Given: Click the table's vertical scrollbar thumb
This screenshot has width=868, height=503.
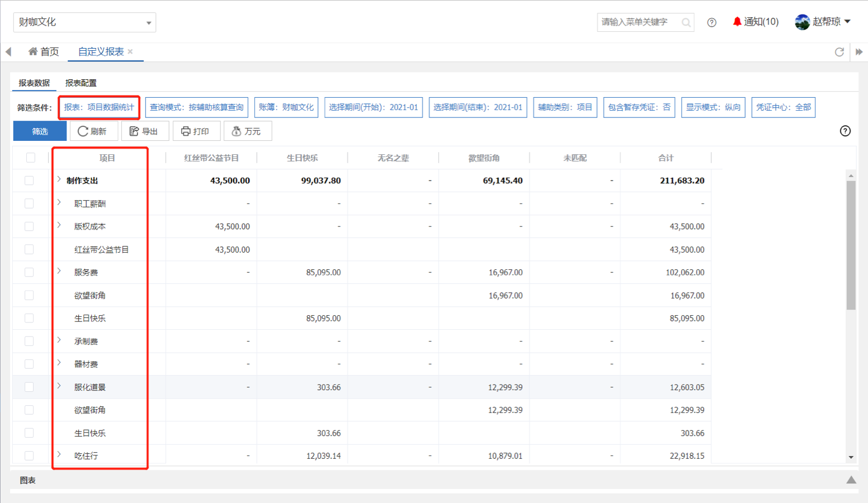Looking at the screenshot, I should coord(851,245).
